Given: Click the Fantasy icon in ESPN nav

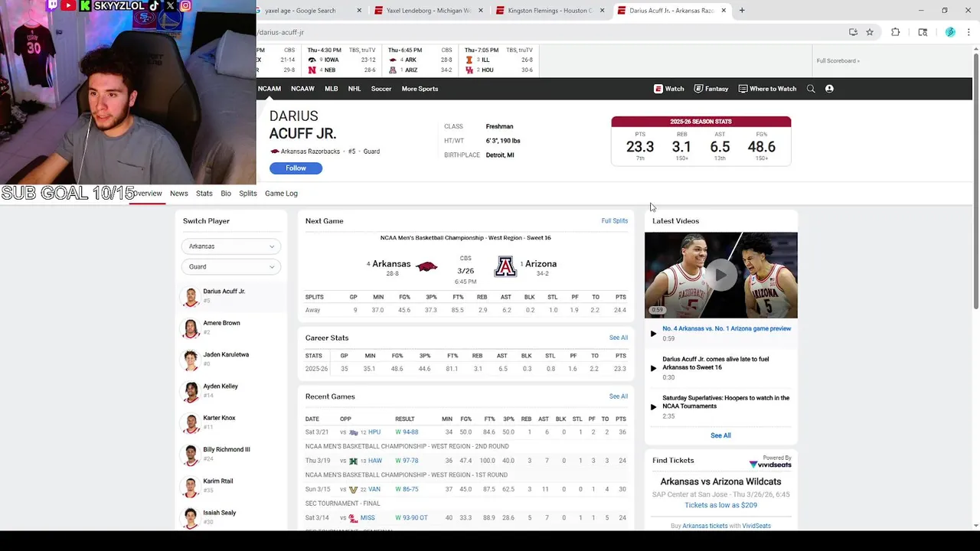Looking at the screenshot, I should pyautogui.click(x=698, y=89).
